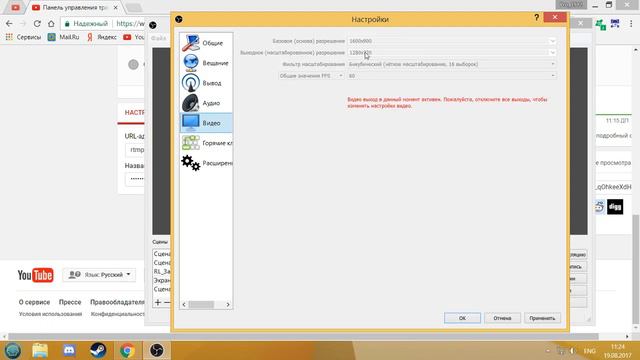Click Применить in the Настройки dialog
This screenshot has height=360, width=640.
542,318
